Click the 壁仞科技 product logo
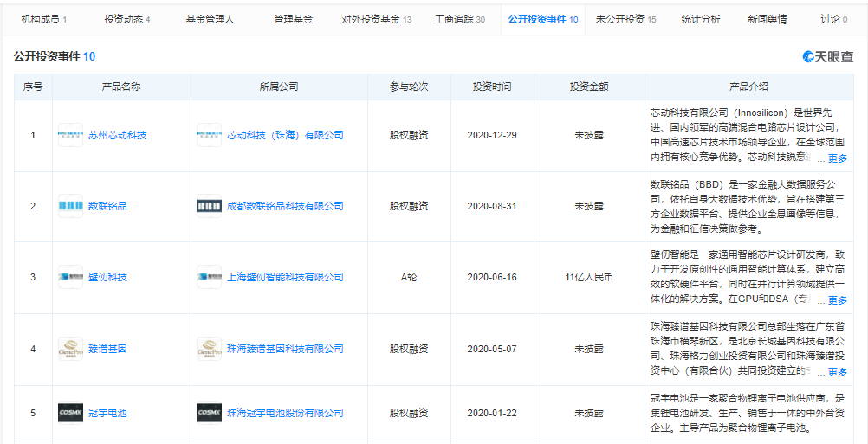Screen dimensions: 868x444 (70, 277)
